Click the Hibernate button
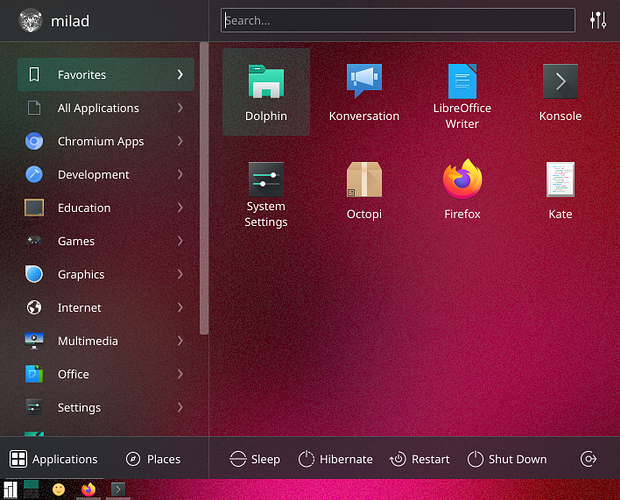 click(335, 459)
